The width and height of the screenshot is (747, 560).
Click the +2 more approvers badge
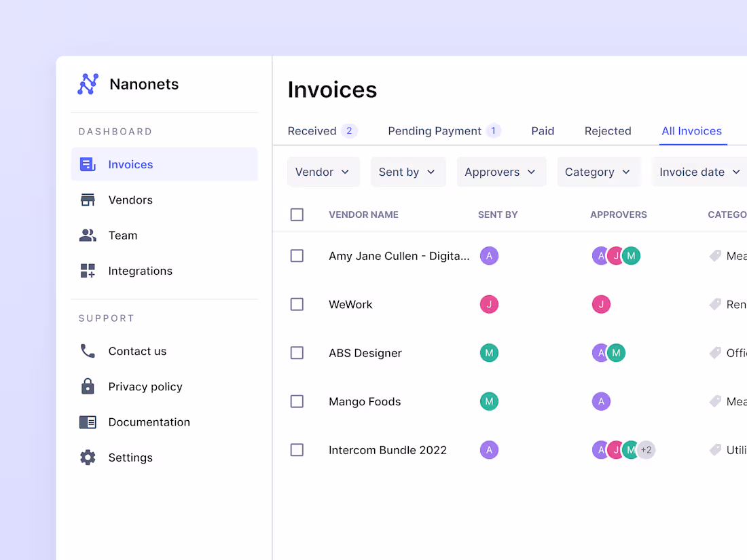click(x=646, y=450)
